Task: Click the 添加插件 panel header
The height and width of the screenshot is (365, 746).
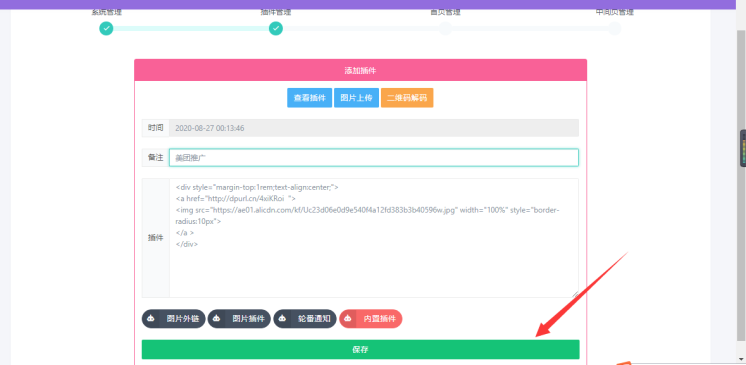Action: click(x=360, y=70)
